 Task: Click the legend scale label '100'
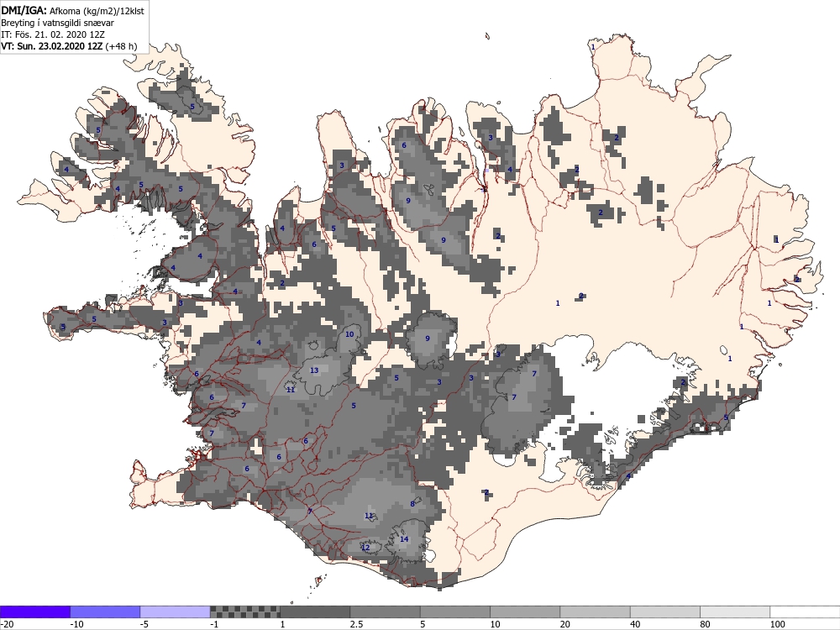click(778, 624)
